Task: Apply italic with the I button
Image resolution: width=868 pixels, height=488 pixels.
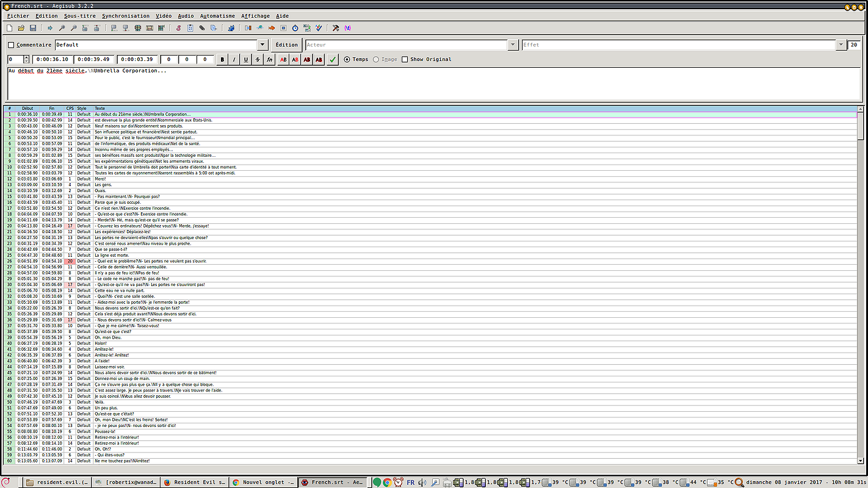Action: click(x=234, y=59)
